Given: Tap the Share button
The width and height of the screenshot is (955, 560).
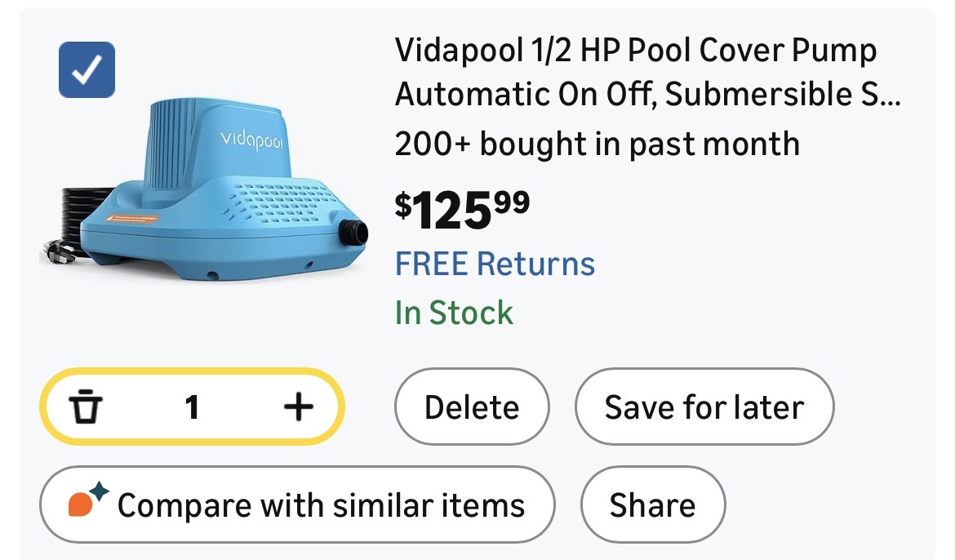Looking at the screenshot, I should click(652, 505).
